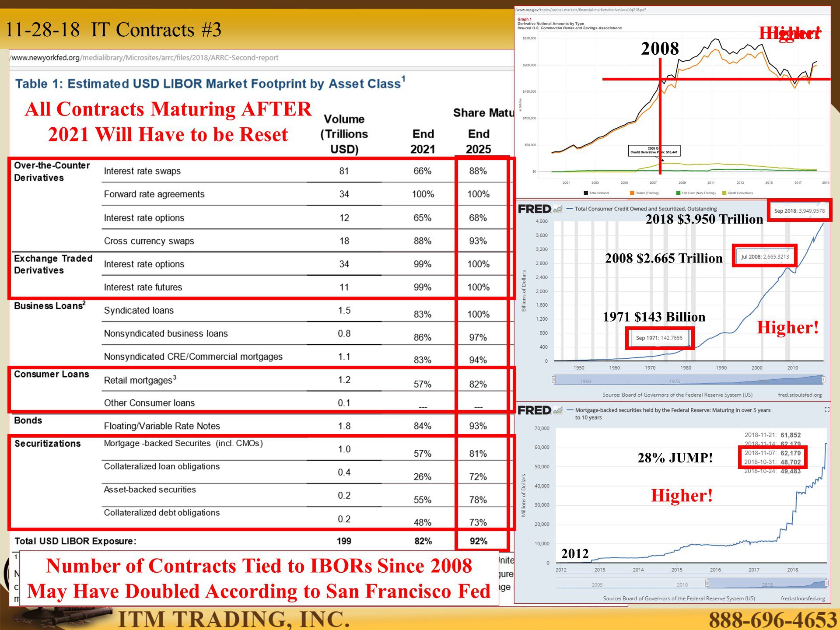840x630 pixels.
Task: Select the Consumer Loans category heading
Action: tap(52, 374)
